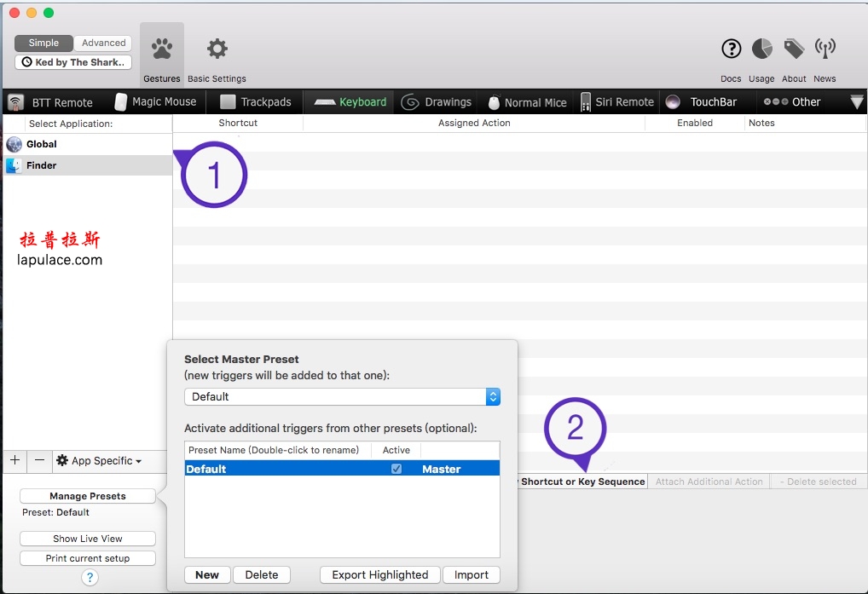Select the Magic Mouse tab

pos(155,101)
